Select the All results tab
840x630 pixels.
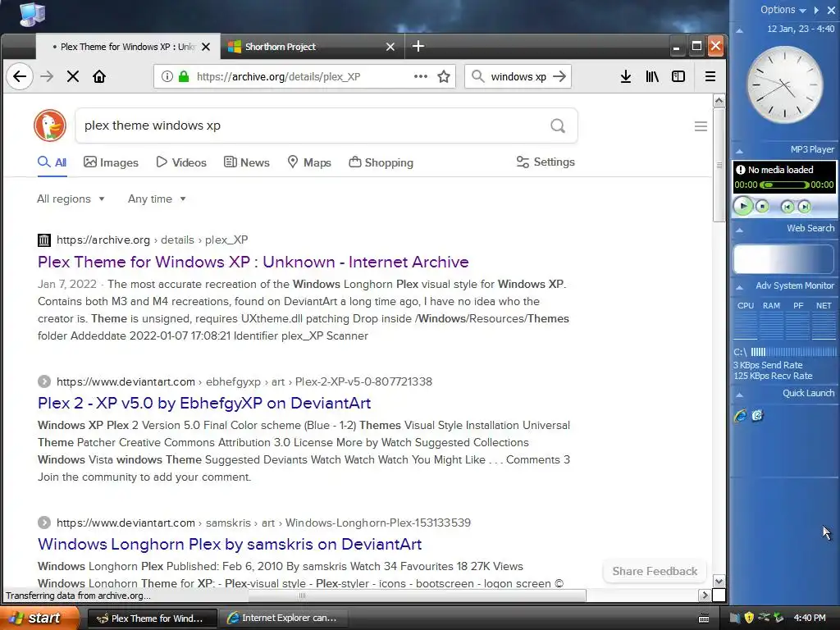tap(52, 162)
